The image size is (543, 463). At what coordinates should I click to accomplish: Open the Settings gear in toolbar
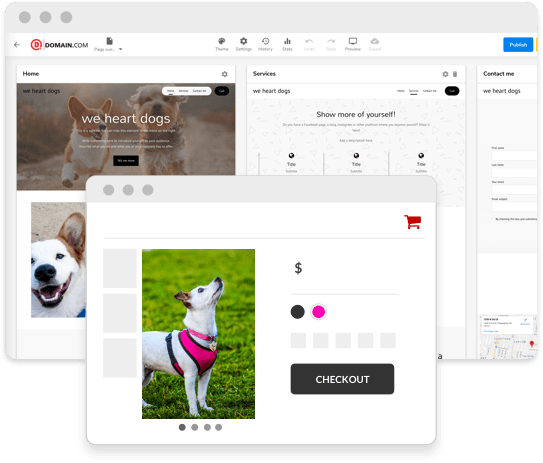pyautogui.click(x=243, y=41)
